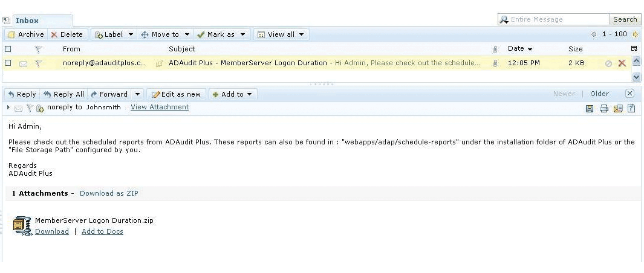Expand message header details triangle
This screenshot has height=273, width=644.
point(8,108)
